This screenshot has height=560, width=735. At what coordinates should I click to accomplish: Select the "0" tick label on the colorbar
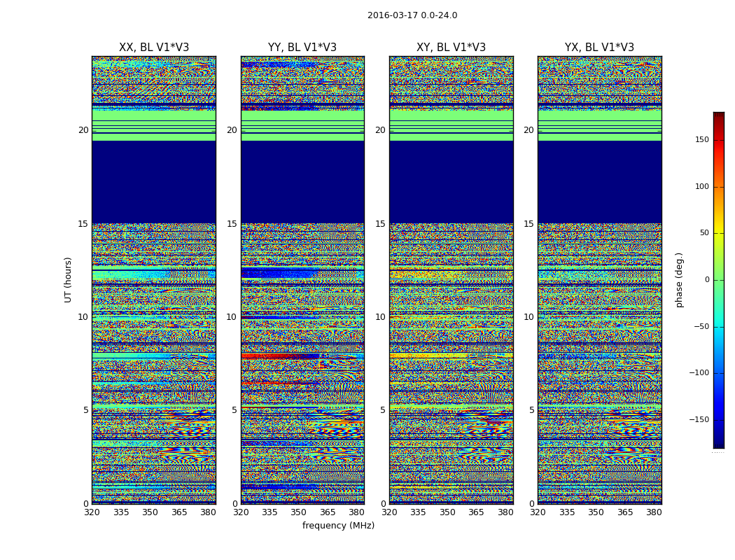pyautogui.click(x=707, y=280)
